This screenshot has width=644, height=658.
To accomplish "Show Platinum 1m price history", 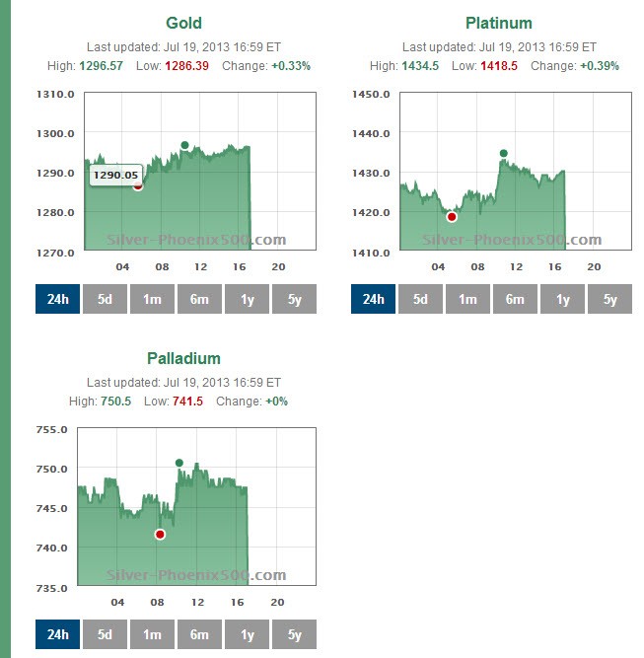I will (467, 299).
